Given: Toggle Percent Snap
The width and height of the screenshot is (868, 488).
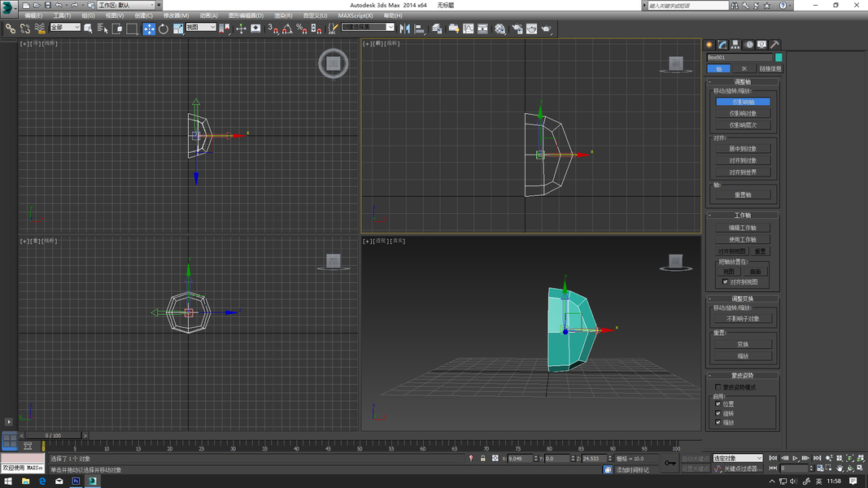Looking at the screenshot, I should click(x=301, y=28).
